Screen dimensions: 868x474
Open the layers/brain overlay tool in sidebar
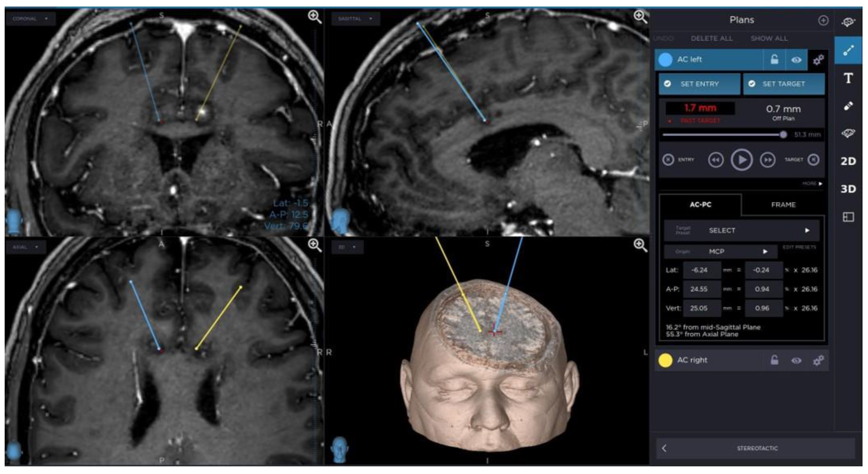point(848,134)
